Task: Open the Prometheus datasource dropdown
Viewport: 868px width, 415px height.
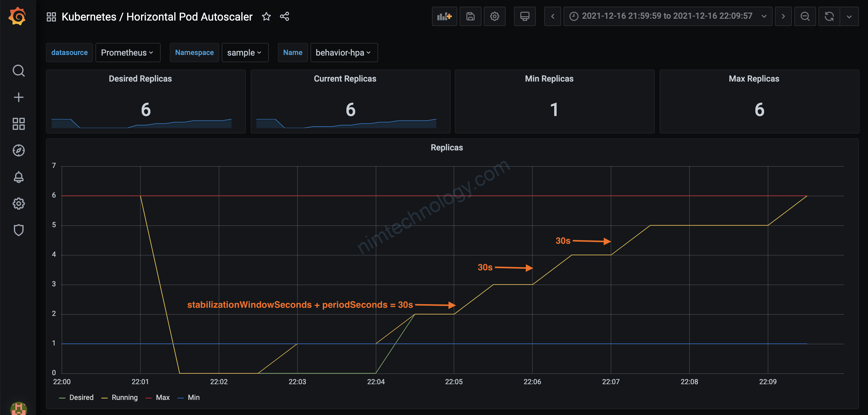Action: 127,53
